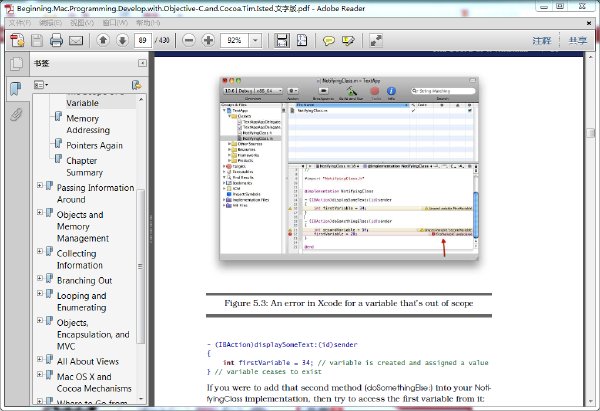
Task: Click the zoom in plus button
Action: (208, 40)
